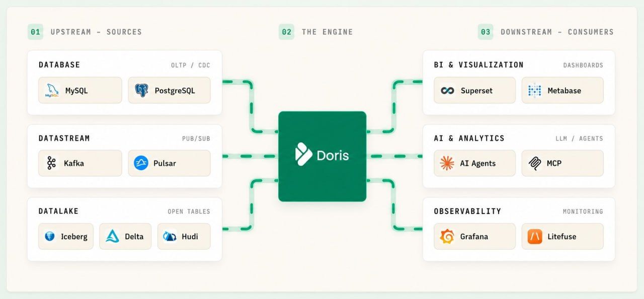Click the DASHBOARDS tag
The width and height of the screenshot is (644, 299).
[x=583, y=65]
